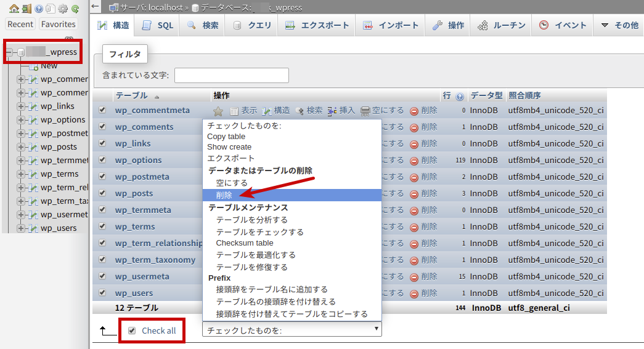The image size is (644, 349).
Task: Click the red delete icon in wp_posts row
Action: [x=414, y=194]
